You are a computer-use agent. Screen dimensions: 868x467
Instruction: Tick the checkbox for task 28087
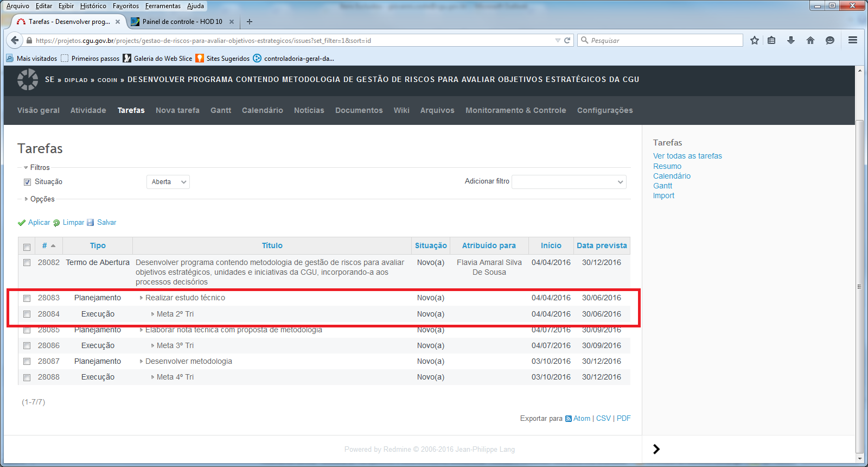(27, 362)
